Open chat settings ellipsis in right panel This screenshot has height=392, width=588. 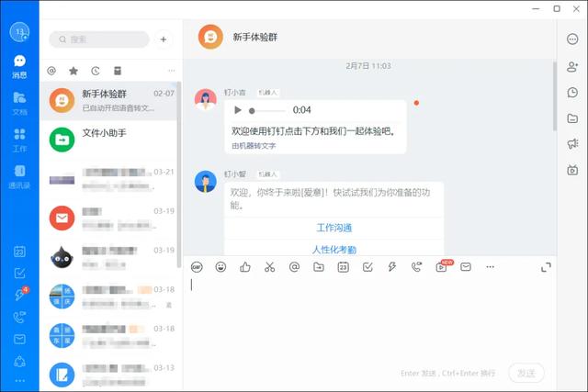572,39
